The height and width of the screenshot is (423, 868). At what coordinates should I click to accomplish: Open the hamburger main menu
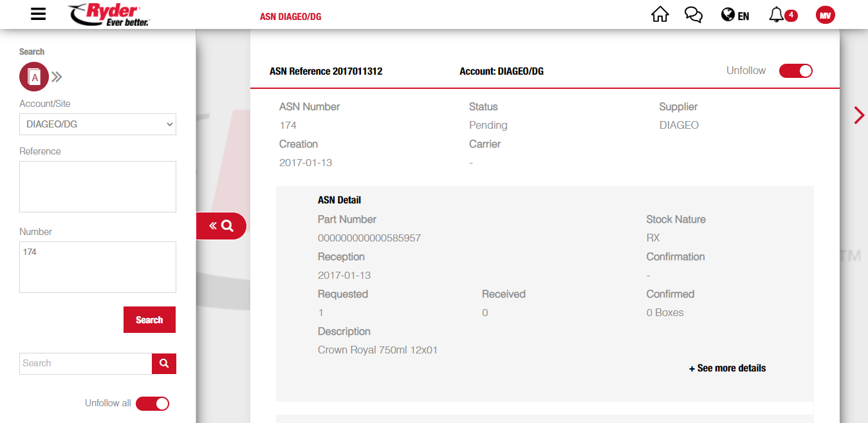coord(39,14)
